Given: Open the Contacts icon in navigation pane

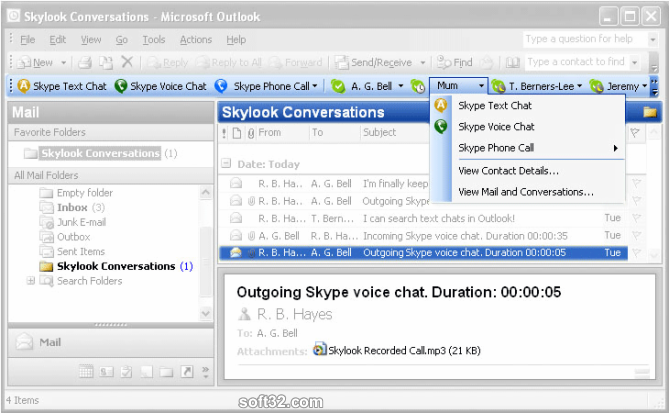Looking at the screenshot, I should 106,372.
